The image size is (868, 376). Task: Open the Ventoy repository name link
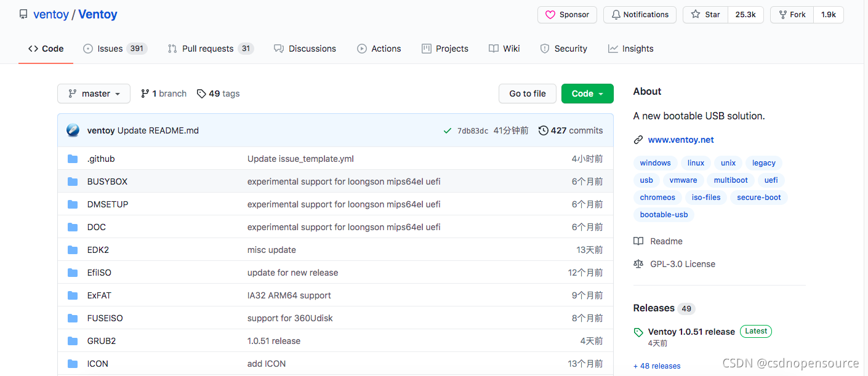pos(98,14)
